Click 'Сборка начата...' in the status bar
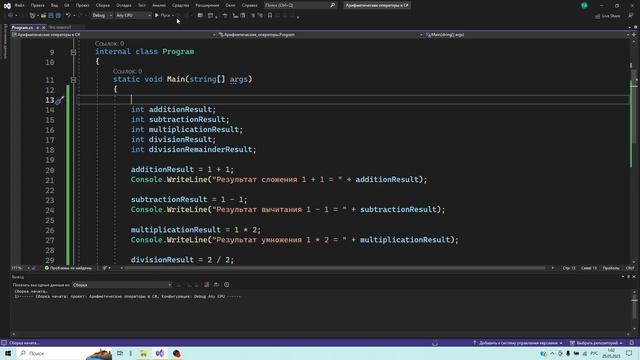The image size is (640, 360). tap(24, 343)
